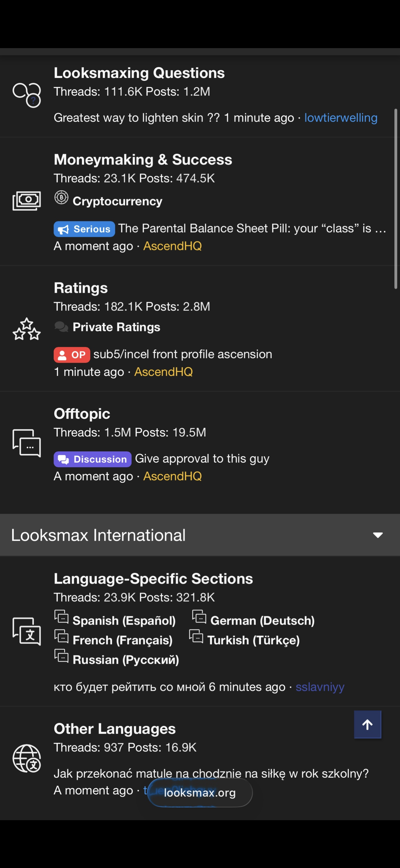Click the page vertical scrollbar
The image size is (400, 868).
[396, 199]
